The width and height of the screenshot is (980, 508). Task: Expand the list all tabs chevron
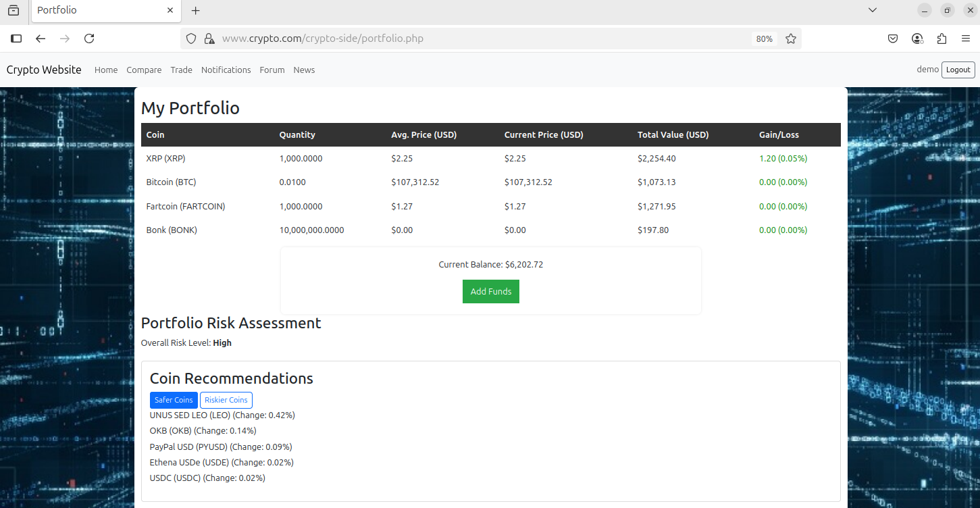tap(873, 10)
